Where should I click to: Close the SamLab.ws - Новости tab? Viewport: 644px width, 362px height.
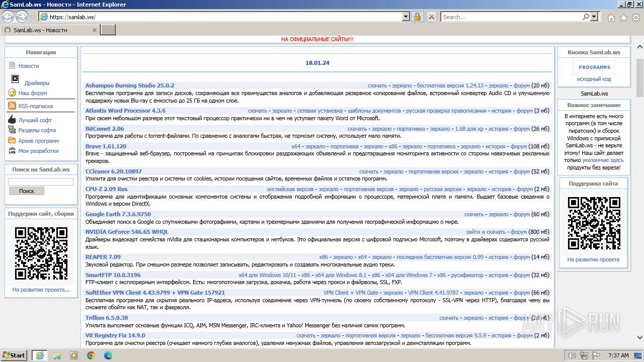pyautogui.click(x=94, y=30)
